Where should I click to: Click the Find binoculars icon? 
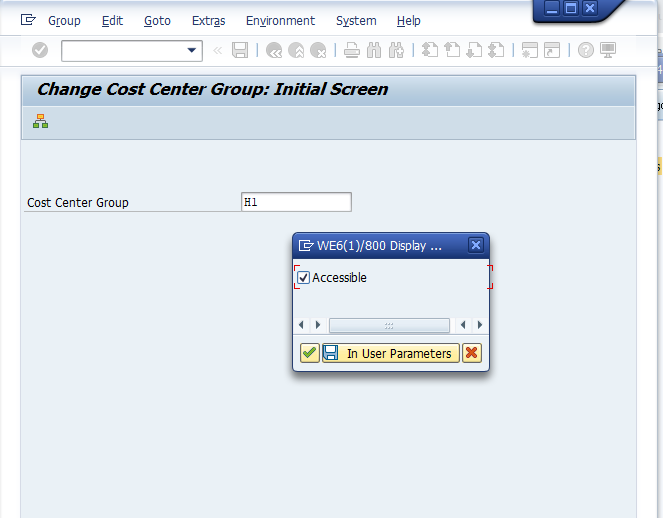point(375,50)
